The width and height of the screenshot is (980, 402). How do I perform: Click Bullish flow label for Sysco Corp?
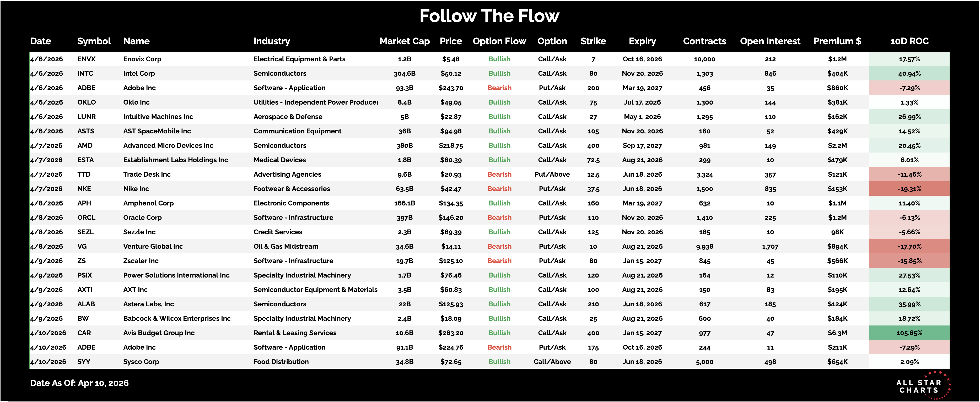(x=499, y=362)
